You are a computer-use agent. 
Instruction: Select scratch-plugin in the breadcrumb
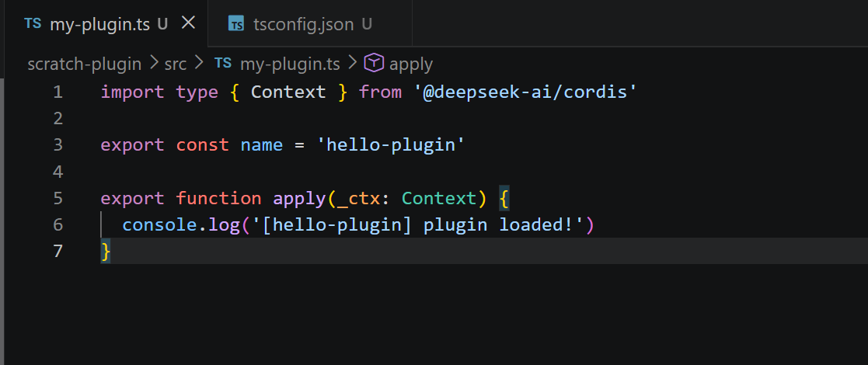85,64
